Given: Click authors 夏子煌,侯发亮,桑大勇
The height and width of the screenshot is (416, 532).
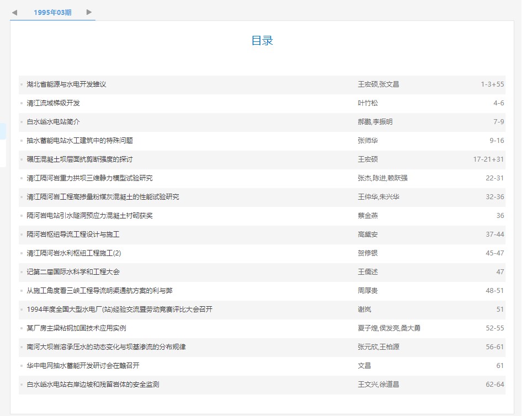Looking at the screenshot, I should point(389,328).
